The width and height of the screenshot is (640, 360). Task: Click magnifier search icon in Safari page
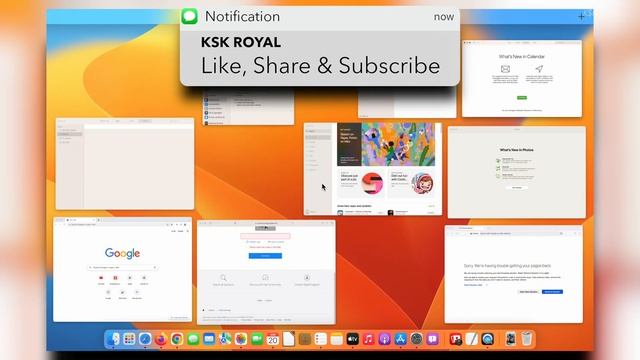(x=223, y=278)
